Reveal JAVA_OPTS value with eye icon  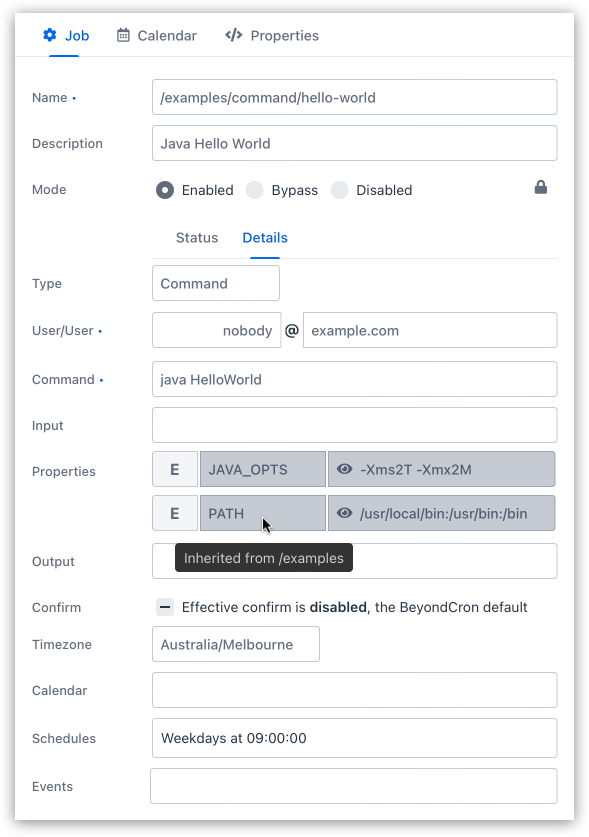[344, 469]
